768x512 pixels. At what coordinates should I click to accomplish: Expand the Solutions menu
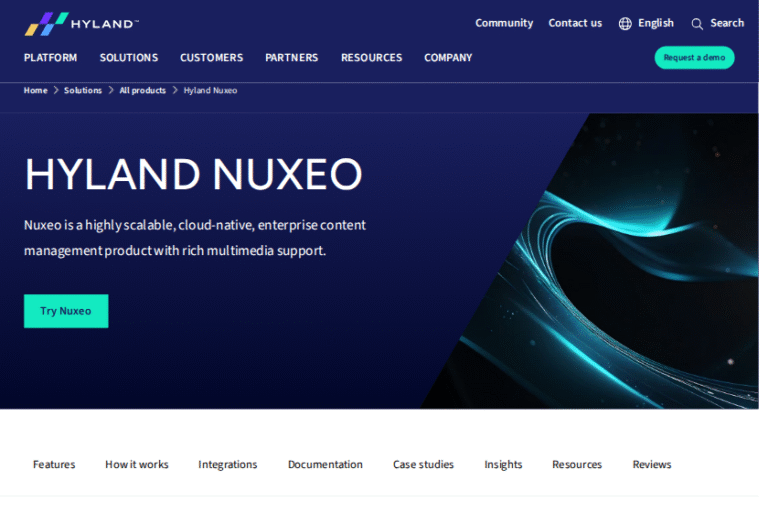[x=128, y=58]
